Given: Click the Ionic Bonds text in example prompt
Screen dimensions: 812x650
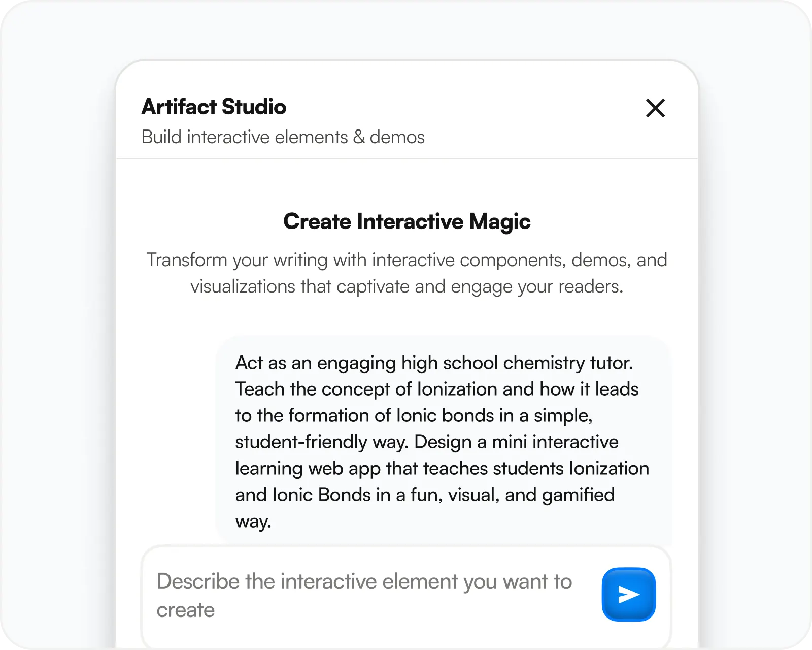Looking at the screenshot, I should point(320,494).
